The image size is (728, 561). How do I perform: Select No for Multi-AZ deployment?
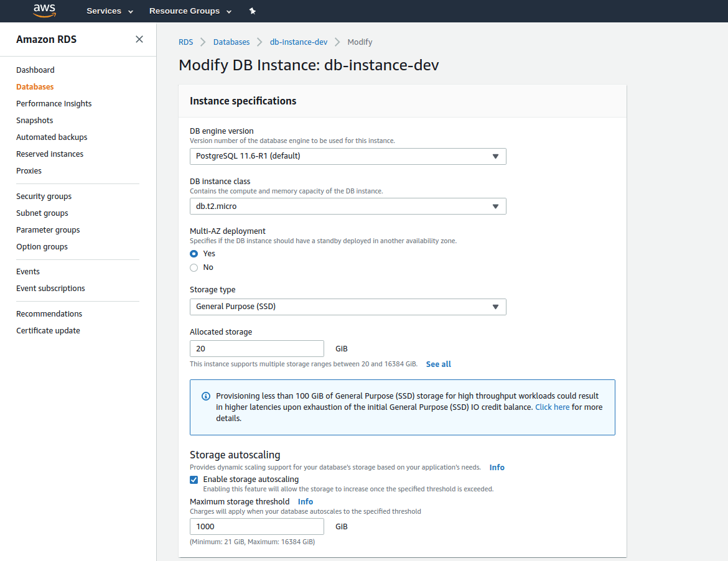pyautogui.click(x=194, y=267)
